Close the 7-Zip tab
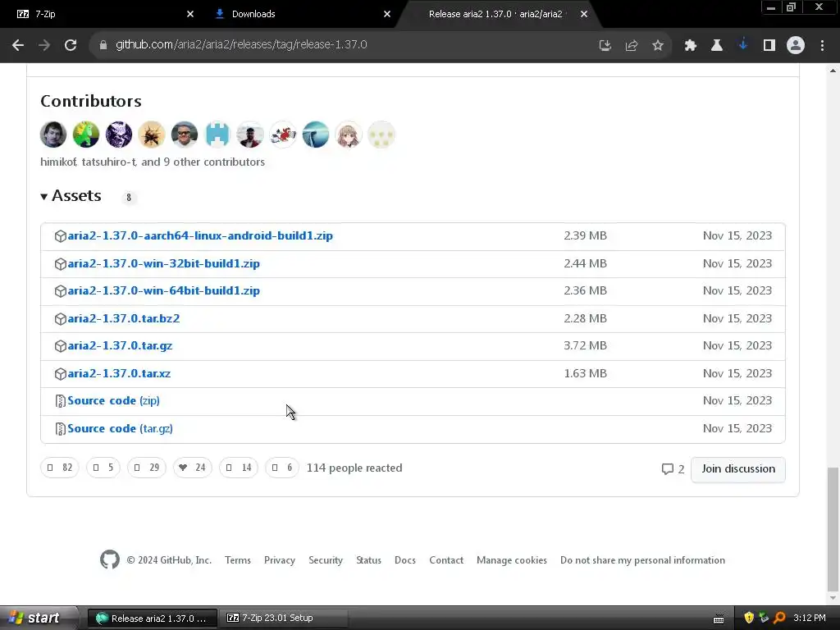The width and height of the screenshot is (840, 630). coord(190,14)
